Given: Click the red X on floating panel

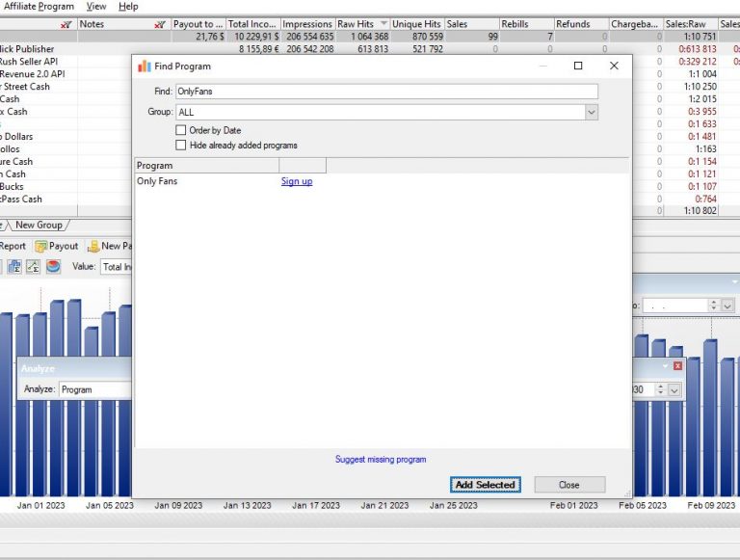Looking at the screenshot, I should click(677, 366).
